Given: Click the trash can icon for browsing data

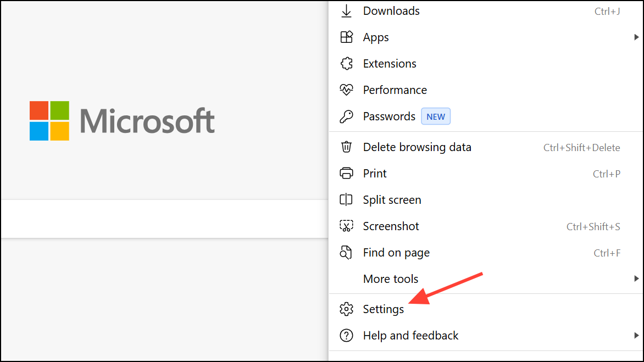Looking at the screenshot, I should [x=346, y=147].
